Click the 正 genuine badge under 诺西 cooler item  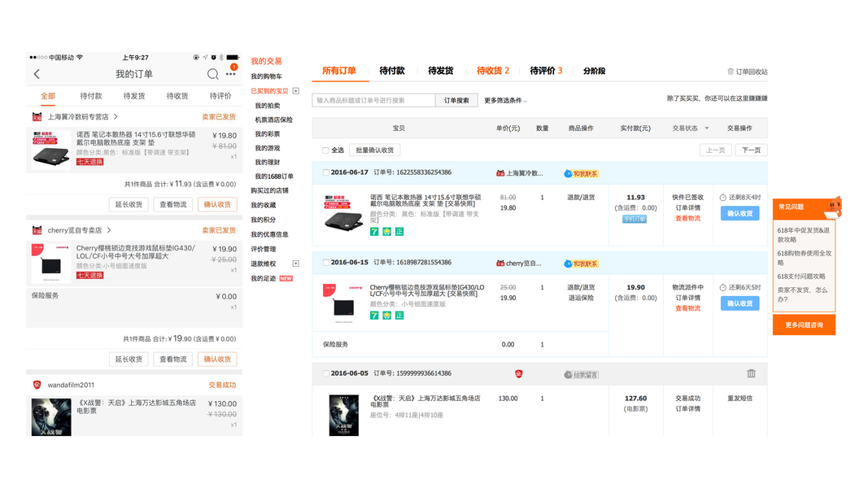pyautogui.click(x=399, y=231)
